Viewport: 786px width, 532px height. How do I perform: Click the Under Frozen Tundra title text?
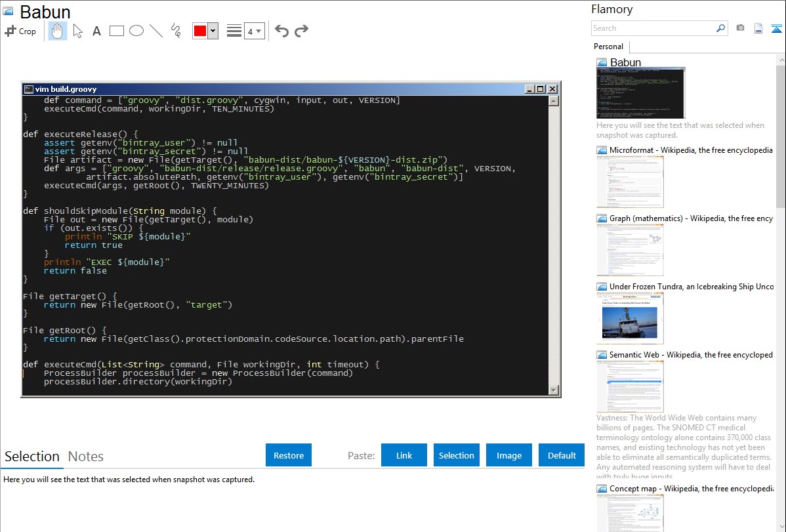coord(692,286)
